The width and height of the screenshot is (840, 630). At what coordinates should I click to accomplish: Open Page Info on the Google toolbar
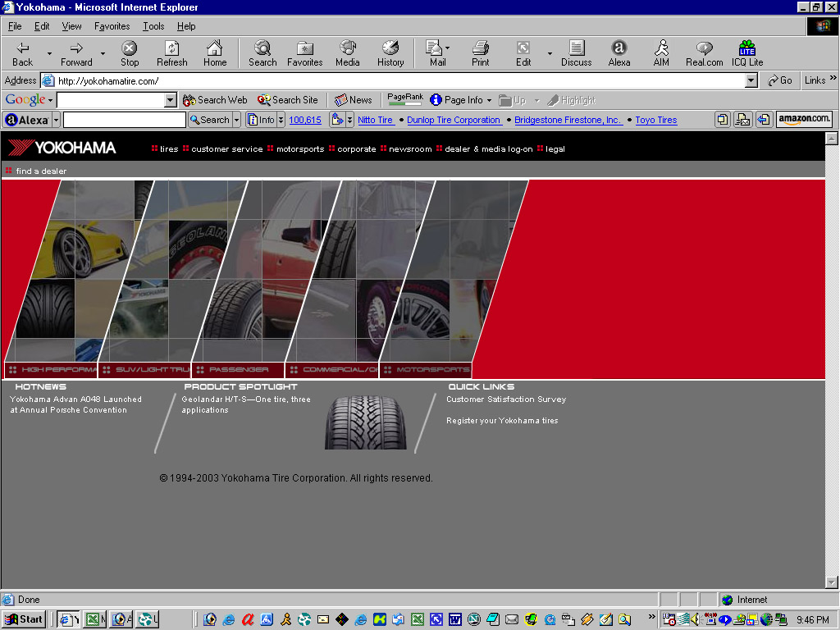click(x=461, y=100)
